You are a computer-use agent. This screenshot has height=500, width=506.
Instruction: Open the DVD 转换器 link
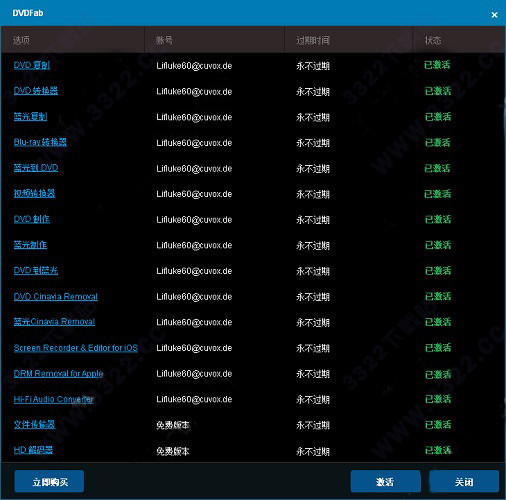36,91
